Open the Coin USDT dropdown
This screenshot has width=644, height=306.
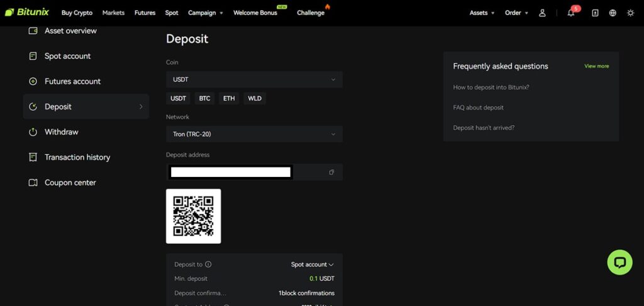tap(254, 79)
